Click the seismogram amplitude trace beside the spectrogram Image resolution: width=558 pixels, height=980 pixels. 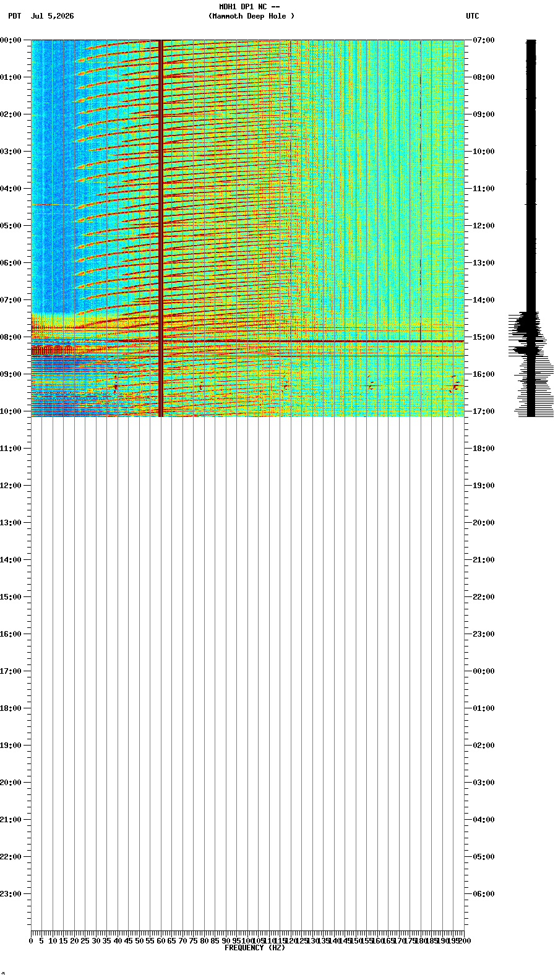(531, 228)
